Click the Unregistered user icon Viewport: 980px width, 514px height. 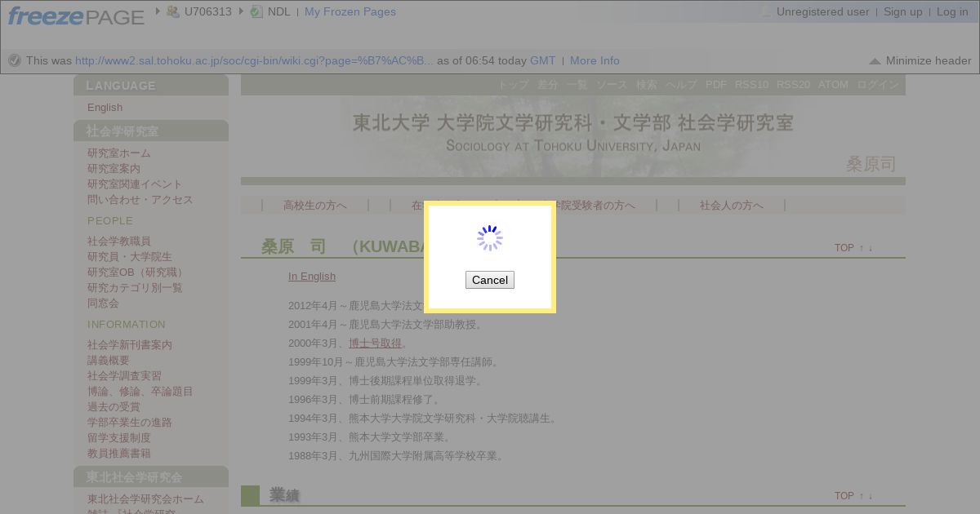pyautogui.click(x=765, y=11)
